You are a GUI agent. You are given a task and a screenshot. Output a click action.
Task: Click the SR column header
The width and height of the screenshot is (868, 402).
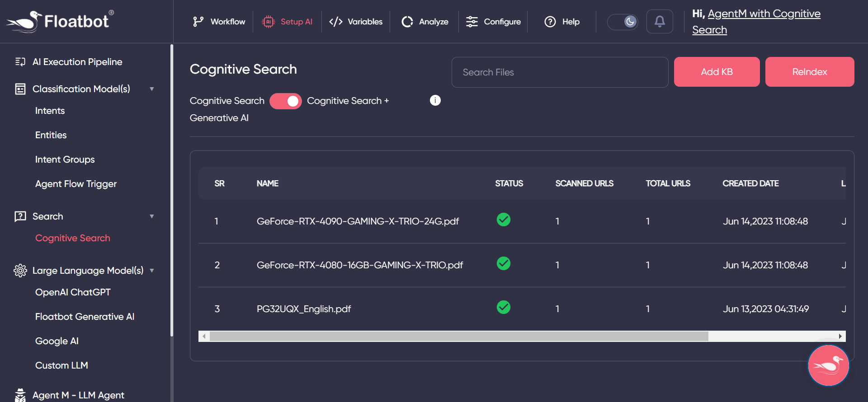[219, 183]
